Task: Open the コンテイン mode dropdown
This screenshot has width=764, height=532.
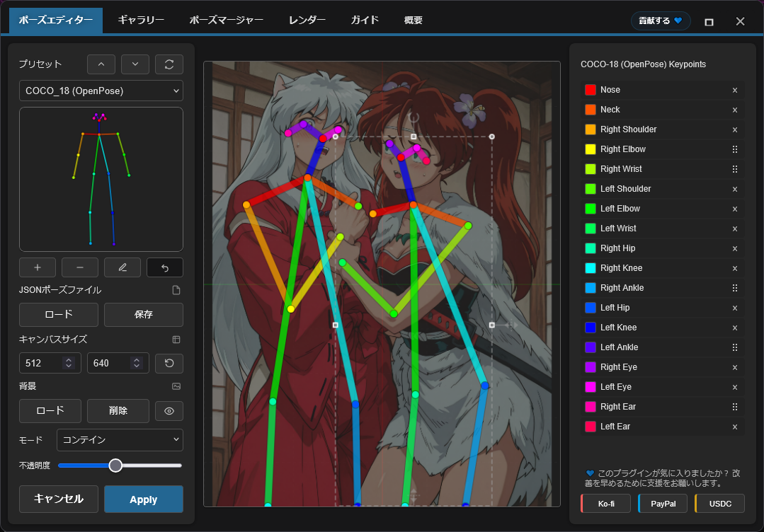Action: click(120, 439)
